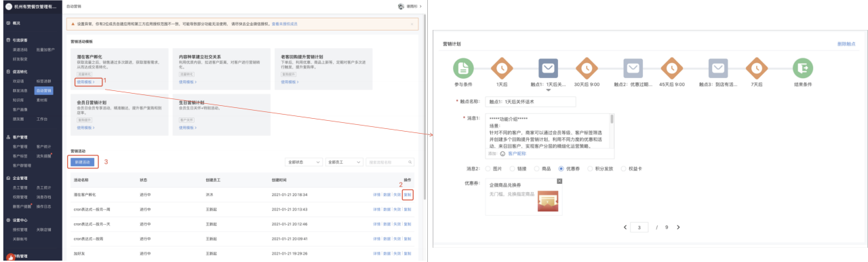Use template for 老客回购提升营销计划
Screen dimensions: 868x262
coord(290,81)
